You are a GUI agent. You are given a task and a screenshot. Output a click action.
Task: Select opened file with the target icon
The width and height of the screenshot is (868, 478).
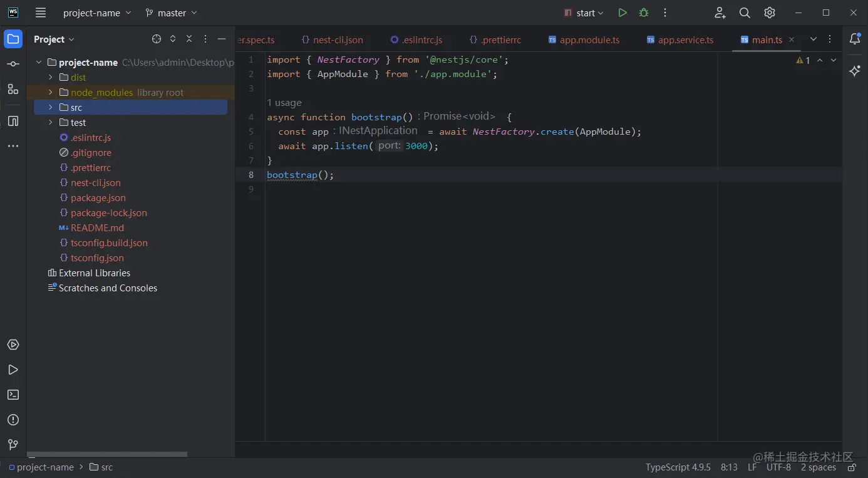coord(157,39)
